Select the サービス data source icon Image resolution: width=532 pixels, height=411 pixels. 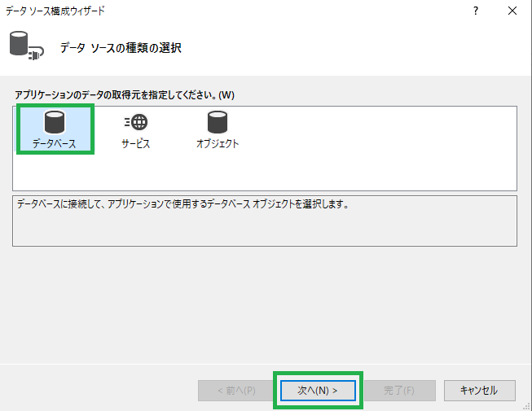pos(136,132)
